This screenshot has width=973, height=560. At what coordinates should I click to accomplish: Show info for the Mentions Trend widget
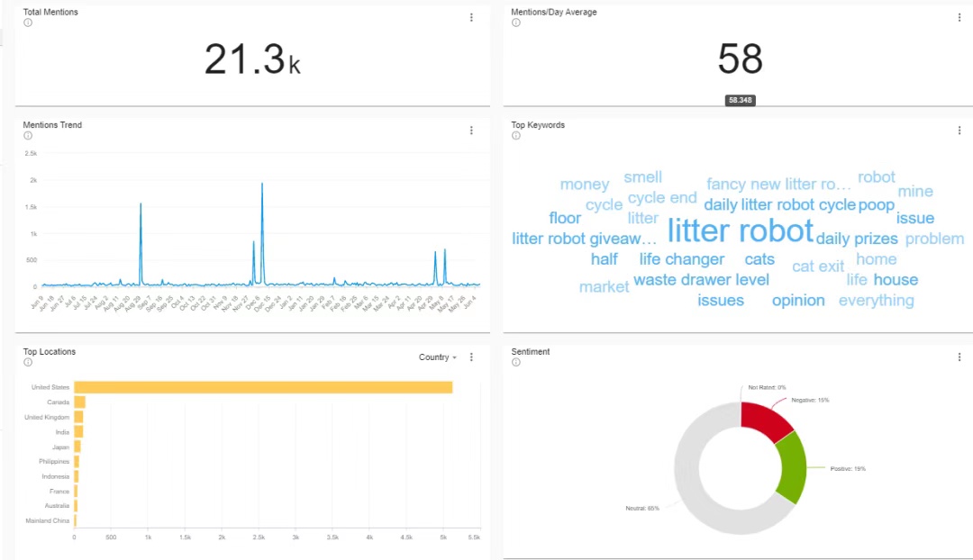click(x=27, y=136)
